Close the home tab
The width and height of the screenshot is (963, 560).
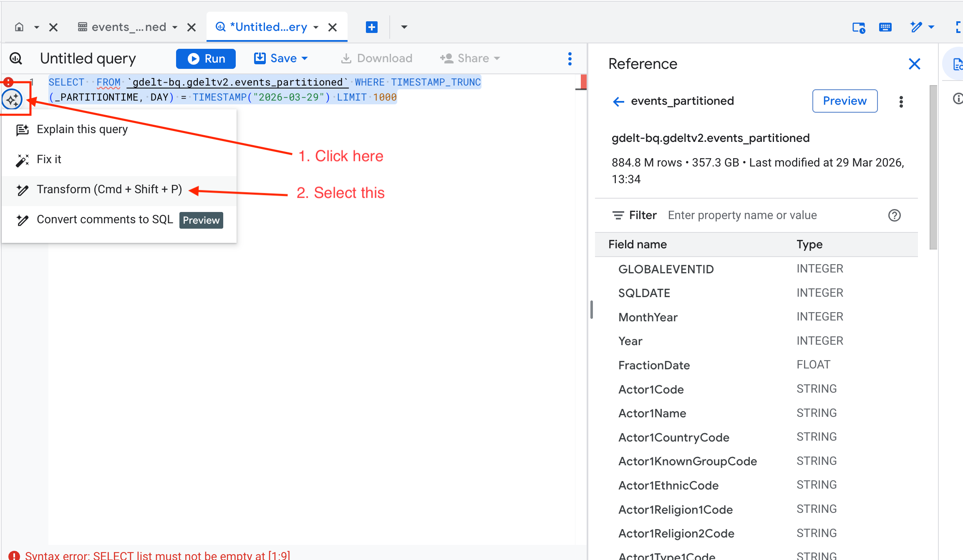point(53,28)
